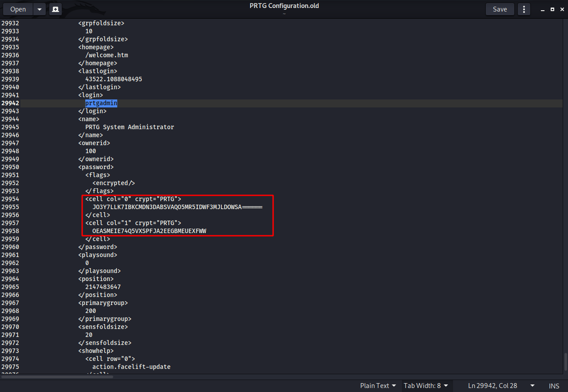This screenshot has height=392, width=568.
Task: Click the sensfoldsize value 20
Action: (89, 335)
